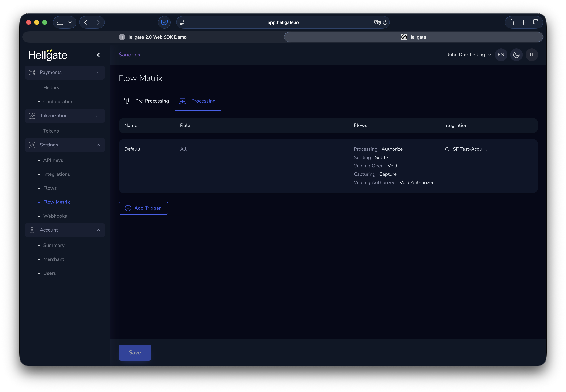Open the John Doe Testing dropdown
This screenshot has width=566, height=392.
[468, 55]
